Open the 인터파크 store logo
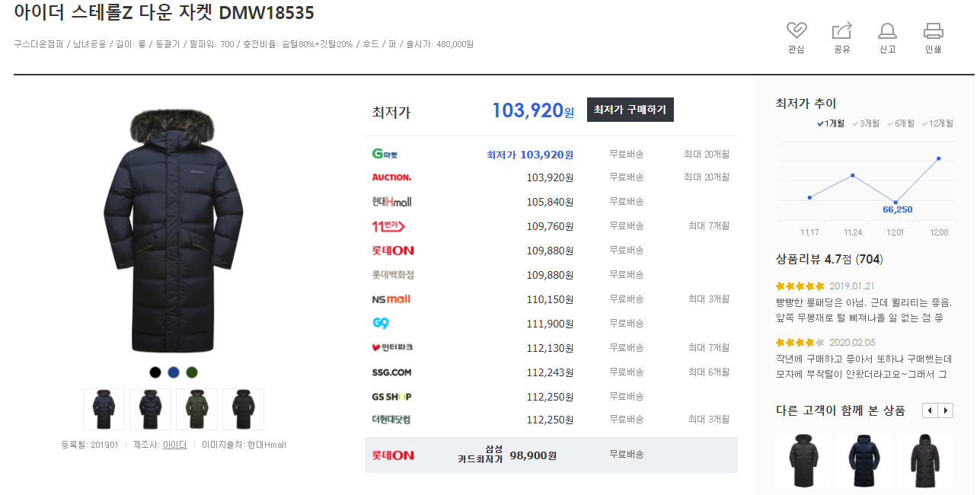This screenshot has height=495, width=980. click(392, 347)
